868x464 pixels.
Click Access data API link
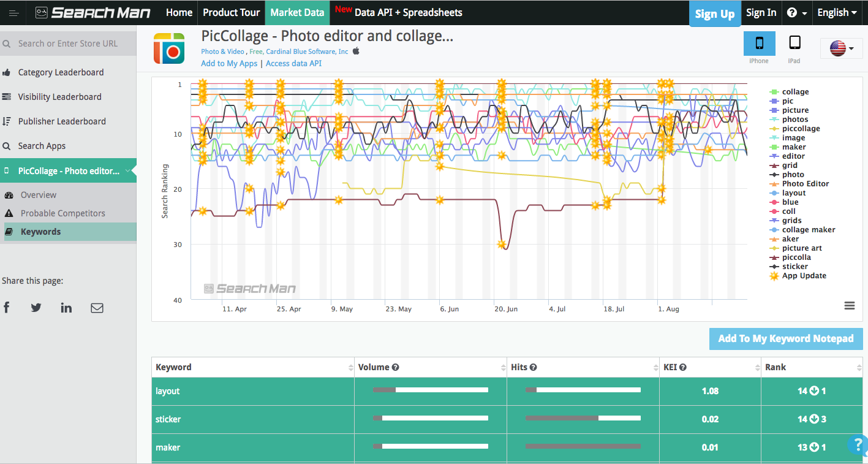[x=293, y=63]
